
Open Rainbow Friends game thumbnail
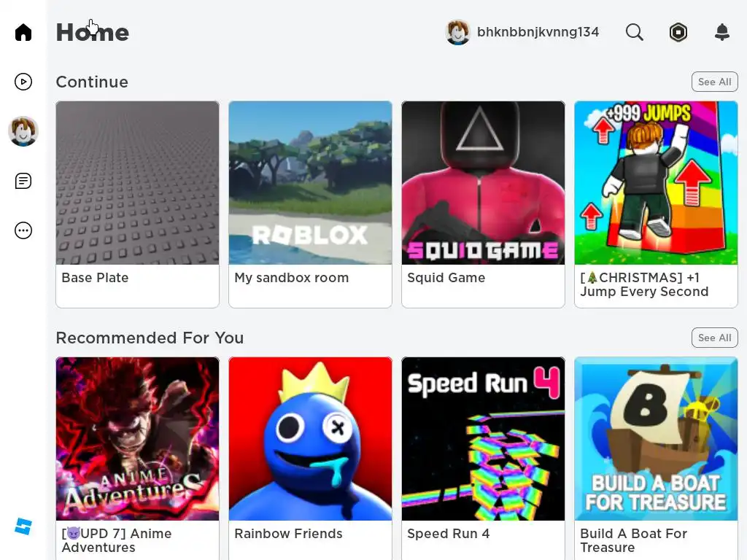[310, 438]
